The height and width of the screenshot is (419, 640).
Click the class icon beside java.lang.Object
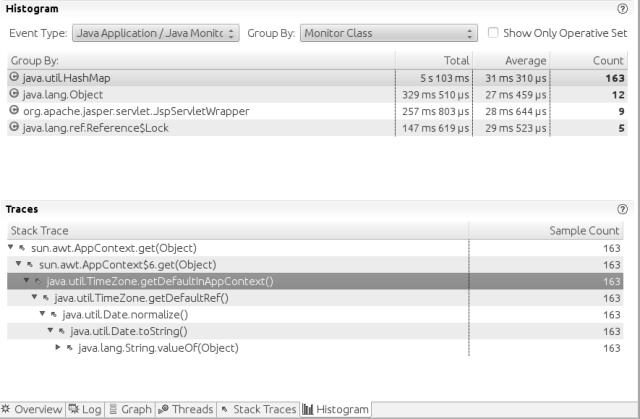[x=14, y=93]
